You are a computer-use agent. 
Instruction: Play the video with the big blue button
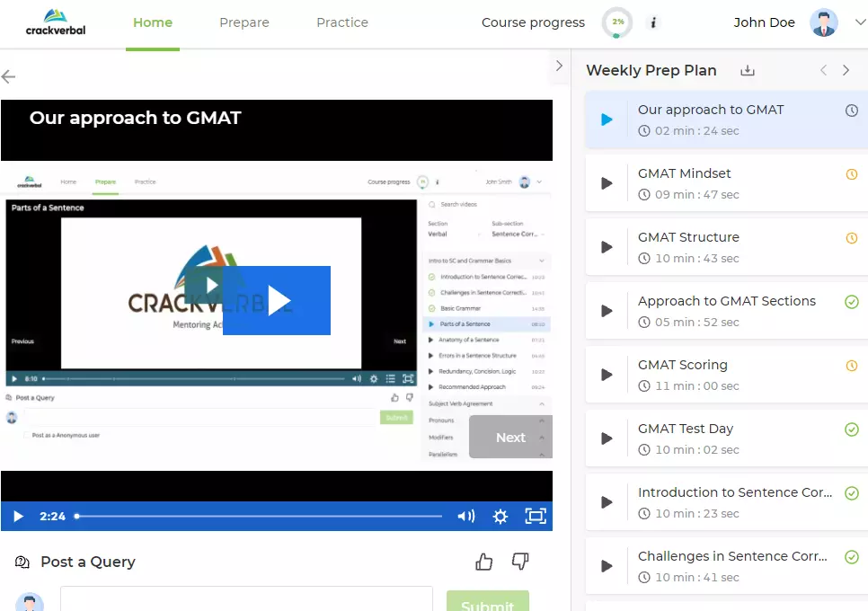tap(277, 300)
